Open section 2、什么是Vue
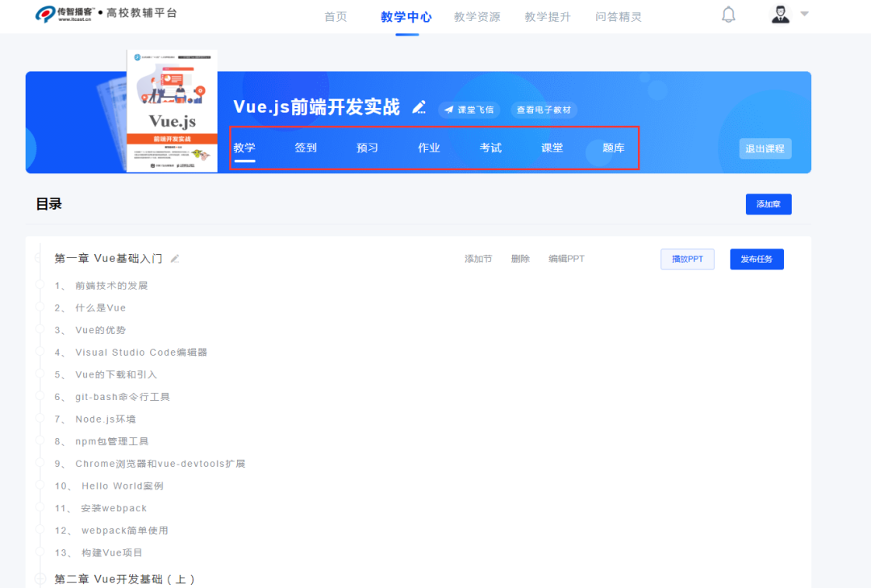The width and height of the screenshot is (871, 588). click(90, 308)
